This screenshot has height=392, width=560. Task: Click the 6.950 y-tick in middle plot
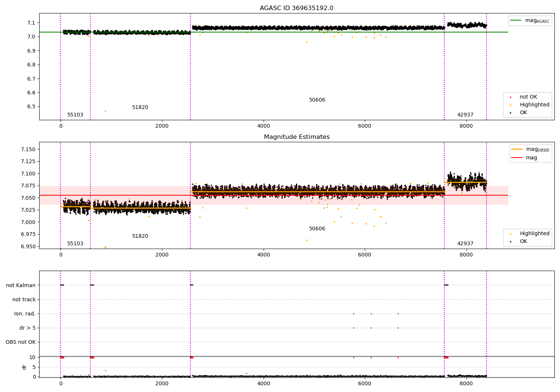tap(28, 246)
